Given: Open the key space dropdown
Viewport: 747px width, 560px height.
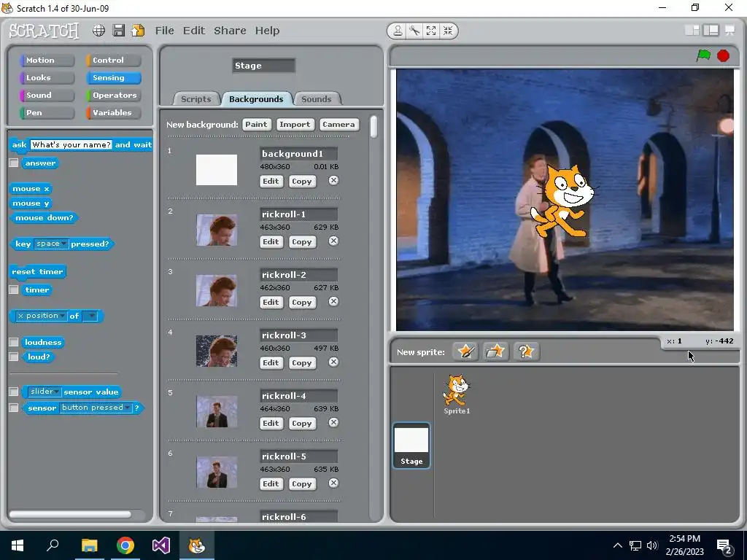Looking at the screenshot, I should (x=52, y=244).
